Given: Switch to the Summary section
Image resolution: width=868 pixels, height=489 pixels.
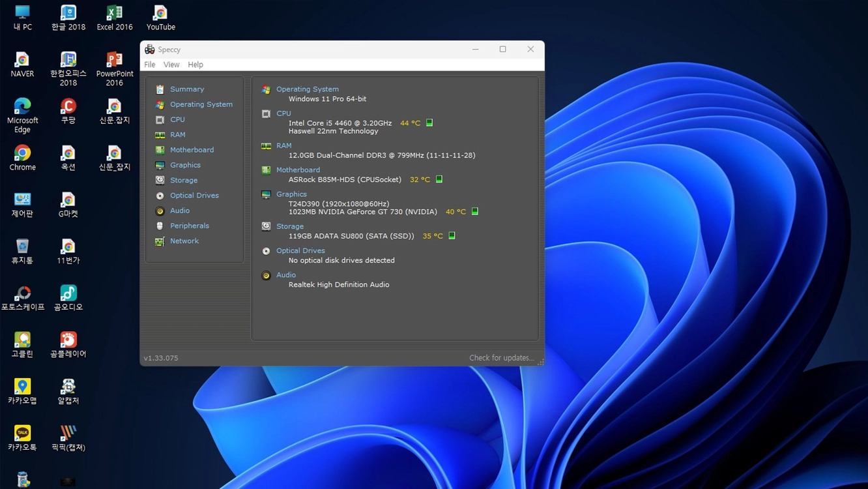Looking at the screenshot, I should (x=187, y=89).
